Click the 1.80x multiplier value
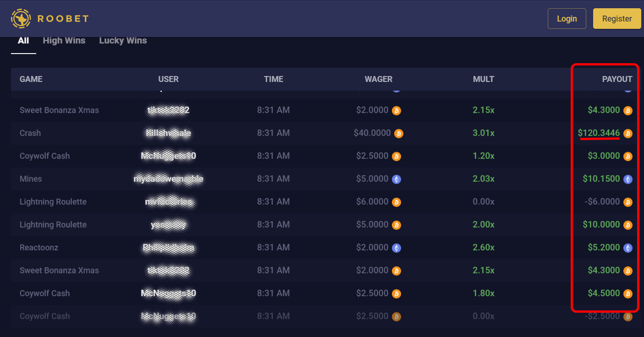The width and height of the screenshot is (644, 337). [x=484, y=294]
